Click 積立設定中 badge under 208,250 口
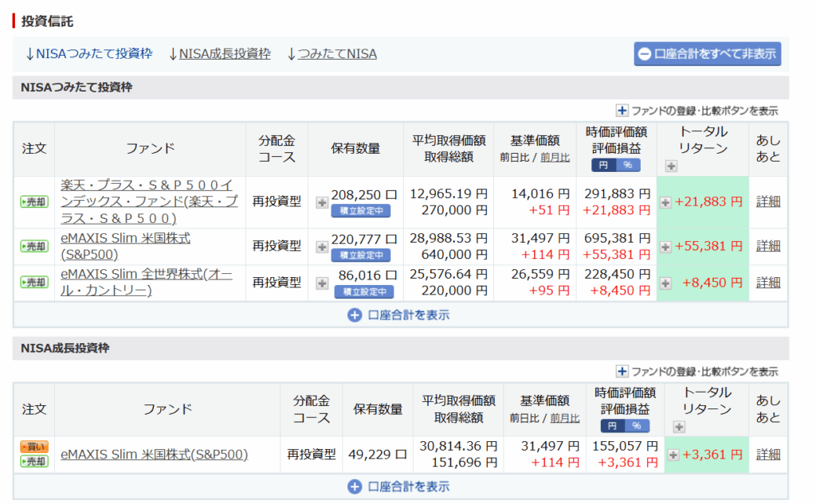816x504 pixels. pos(361,211)
